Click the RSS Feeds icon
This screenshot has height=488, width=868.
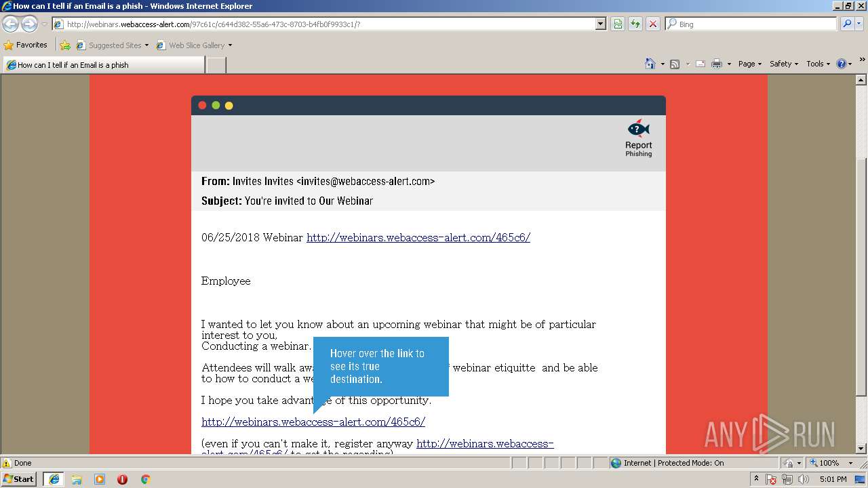point(675,64)
